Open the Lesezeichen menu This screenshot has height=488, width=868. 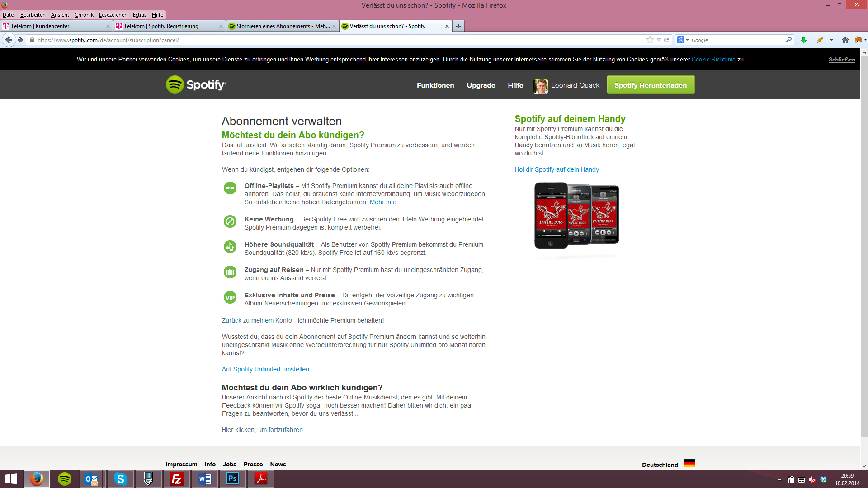click(113, 14)
